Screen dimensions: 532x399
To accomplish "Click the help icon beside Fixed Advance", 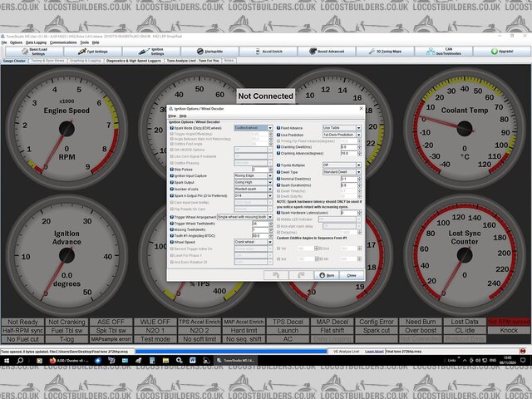I will 278,128.
